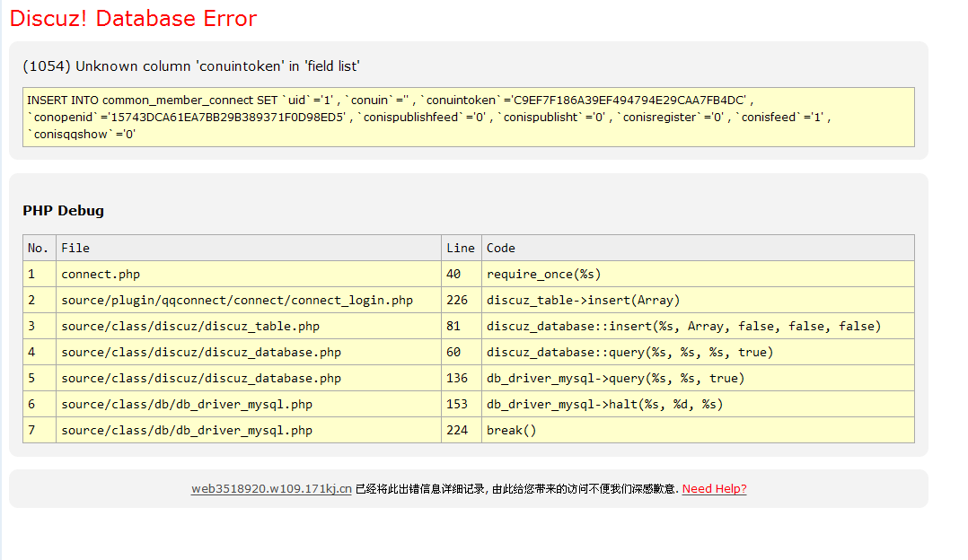Click the "File" column header
Image resolution: width=968 pixels, height=560 pixels.
[x=75, y=248]
